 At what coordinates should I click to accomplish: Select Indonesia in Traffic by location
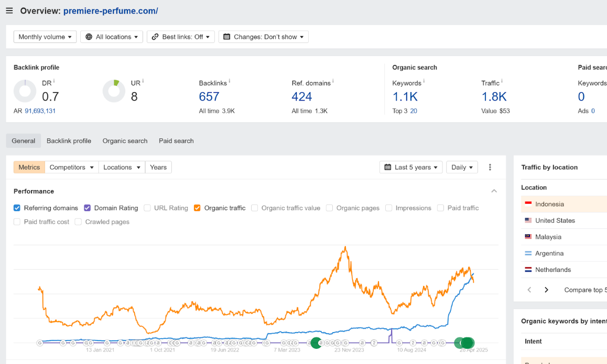pos(563,204)
